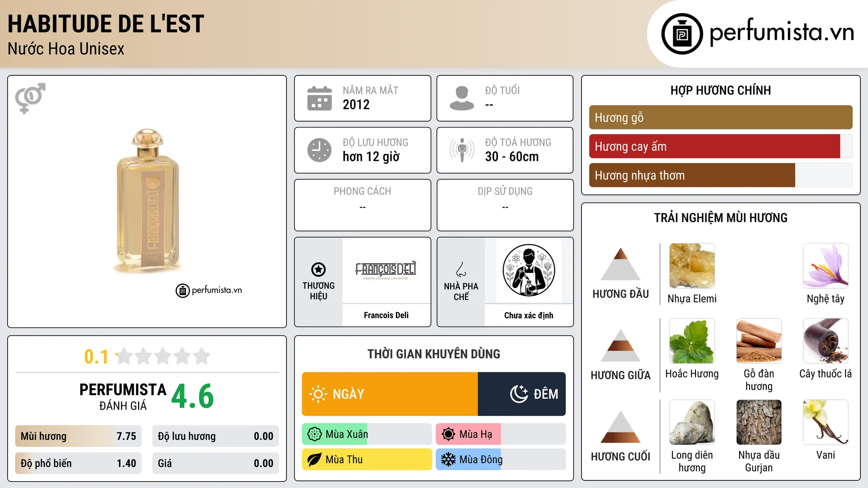The width and height of the screenshot is (868, 488).
Task: Select the Long diên hương note image
Action: 692,422
